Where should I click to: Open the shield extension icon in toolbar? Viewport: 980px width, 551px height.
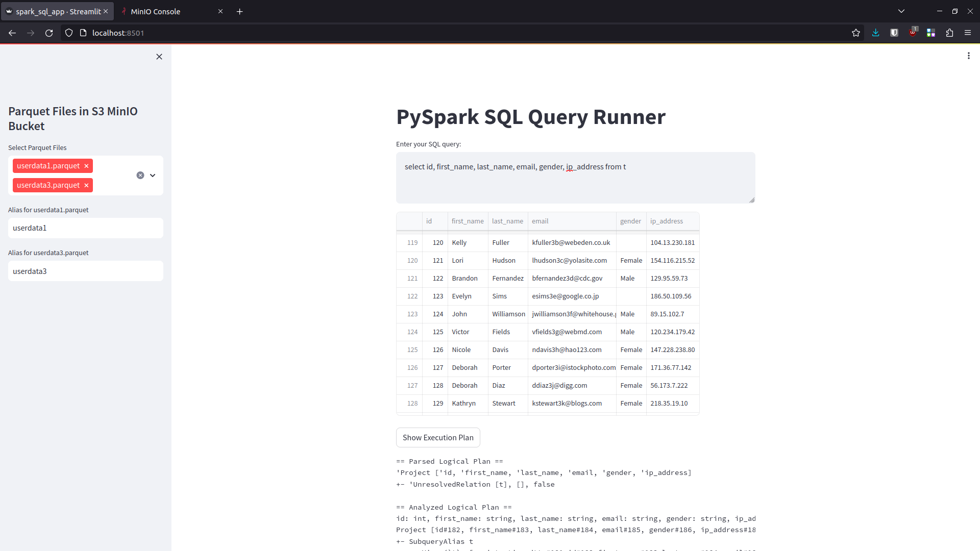894,33
